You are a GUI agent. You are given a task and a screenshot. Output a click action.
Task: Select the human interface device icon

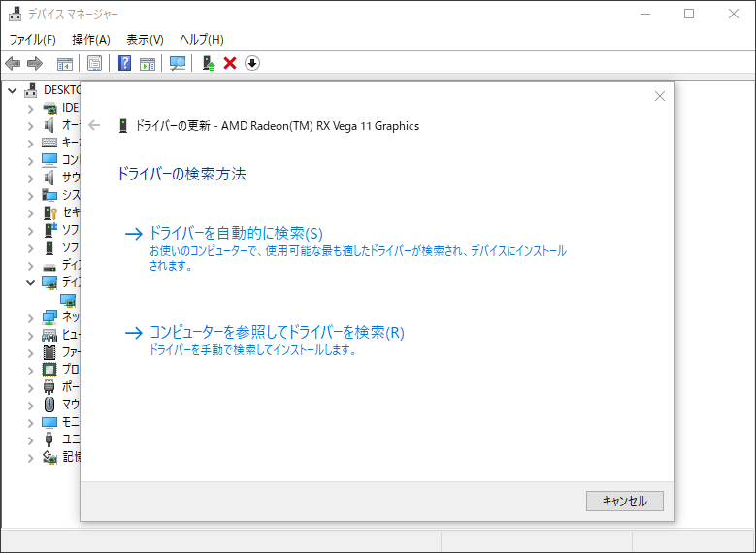coord(49,335)
